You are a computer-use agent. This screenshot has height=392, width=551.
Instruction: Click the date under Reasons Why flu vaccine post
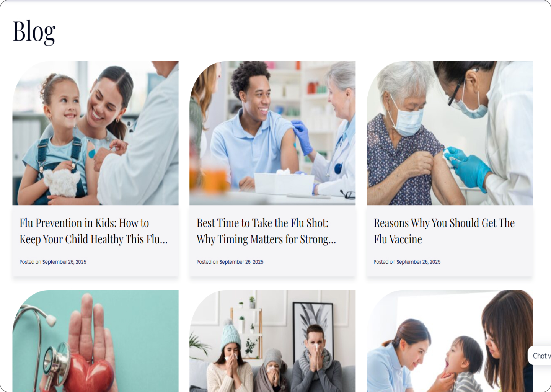click(418, 262)
